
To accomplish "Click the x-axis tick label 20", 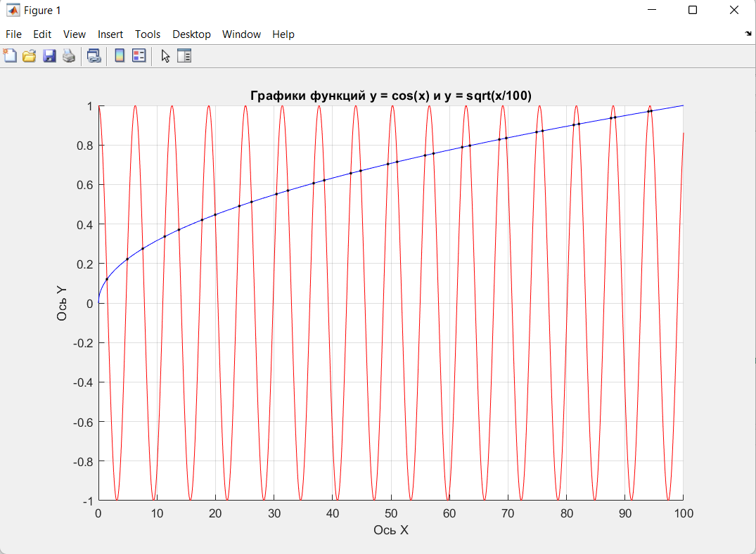I will click(215, 513).
